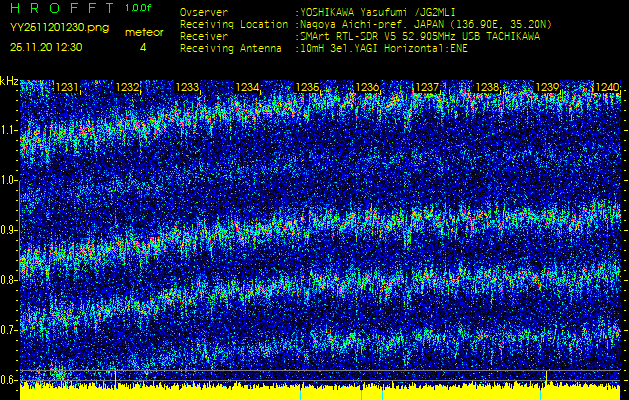629x400 pixels.
Task: Select the 1240 time marker
Action: point(606,88)
